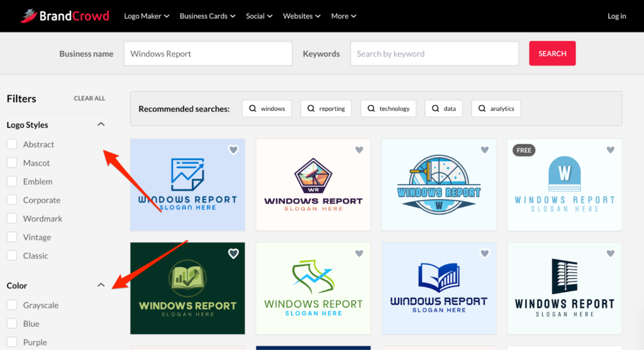Image resolution: width=644 pixels, height=350 pixels.
Task: Favorite the black window blinds logo
Action: [x=610, y=254]
